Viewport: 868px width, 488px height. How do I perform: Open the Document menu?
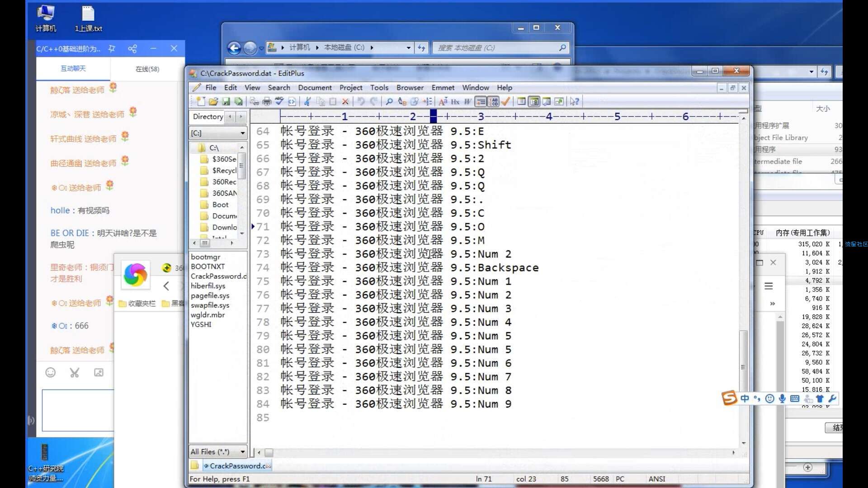(315, 88)
